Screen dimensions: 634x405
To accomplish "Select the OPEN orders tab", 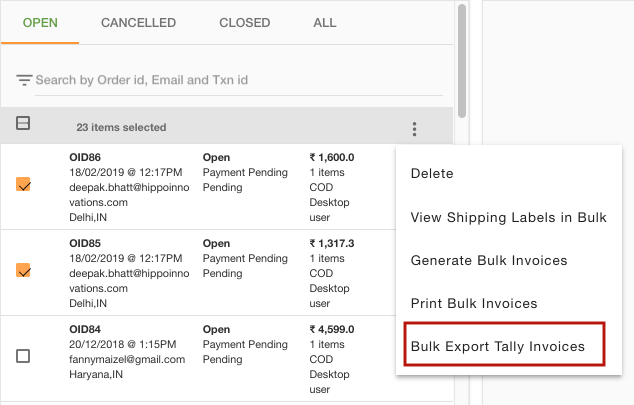I will click(40, 23).
